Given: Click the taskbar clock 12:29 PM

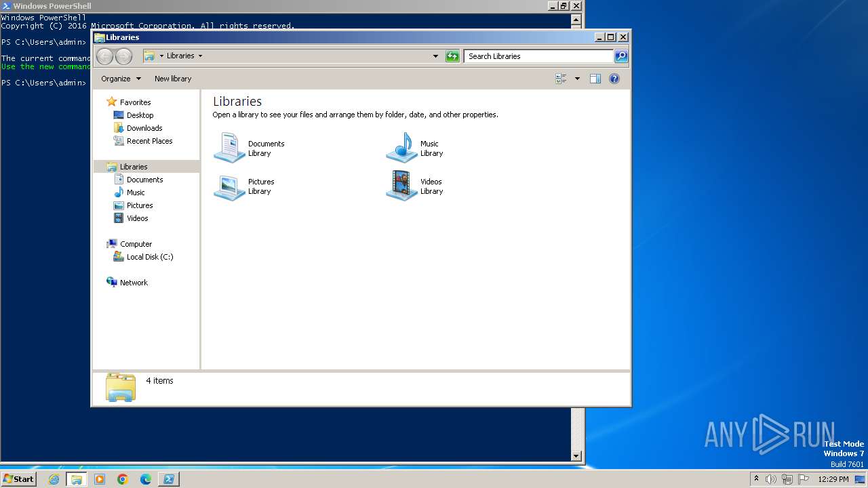Looking at the screenshot, I should click(x=833, y=479).
